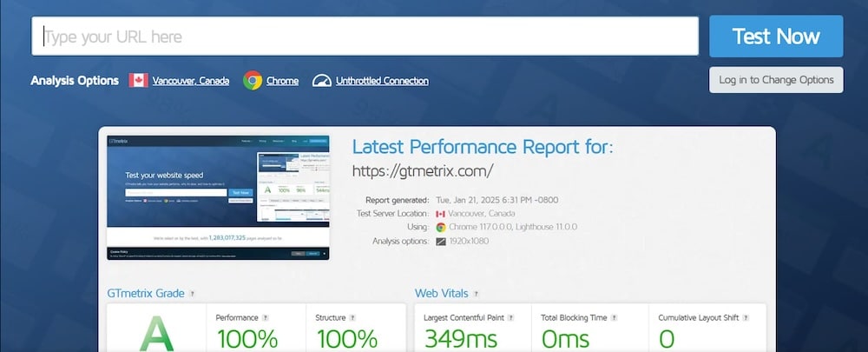Image resolution: width=868 pixels, height=352 pixels.
Task: Click the large green A grade
Action: tap(154, 335)
